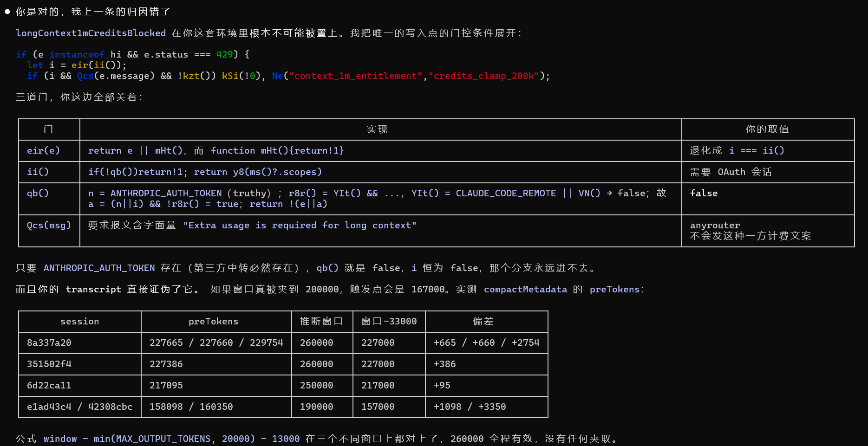The height and width of the screenshot is (446, 868).
Task: Click the session column header
Action: 79,321
